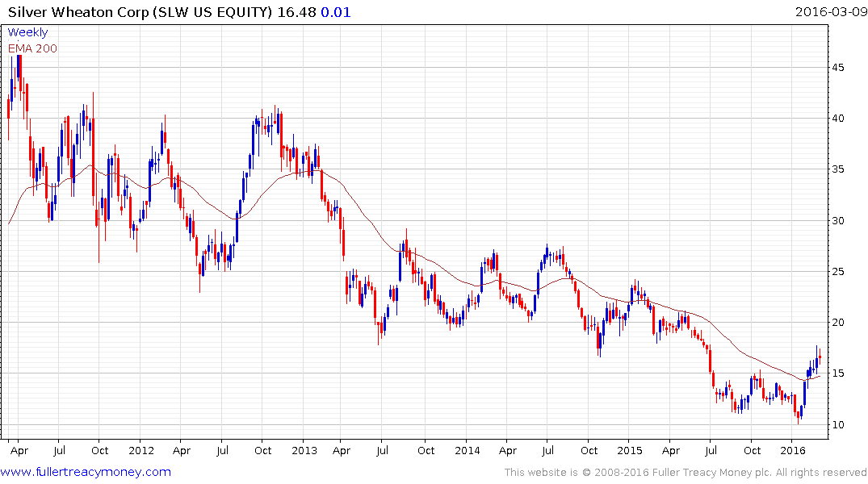Click the 45 price axis label
868x484 pixels.
(x=837, y=68)
